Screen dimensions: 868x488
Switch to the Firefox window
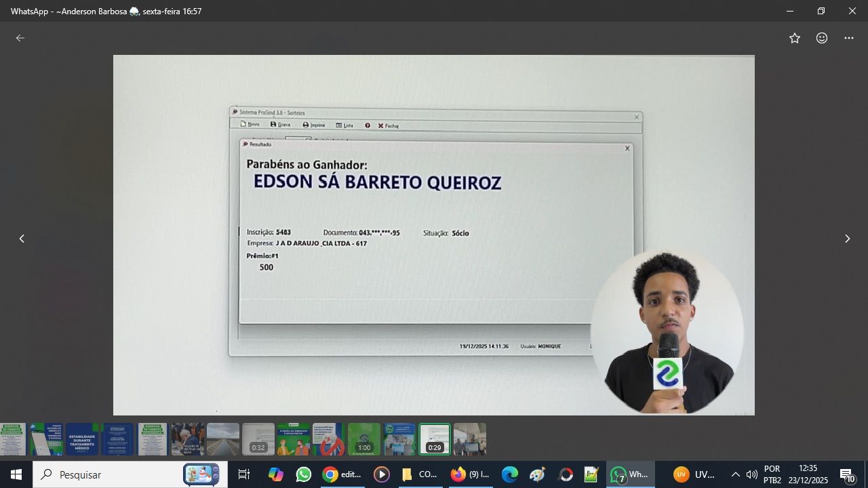click(x=470, y=474)
